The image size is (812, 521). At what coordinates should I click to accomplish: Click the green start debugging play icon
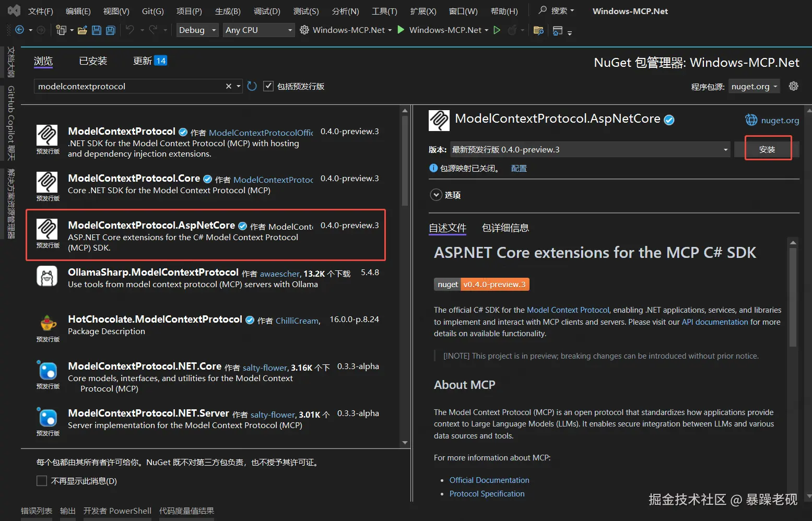pos(401,30)
